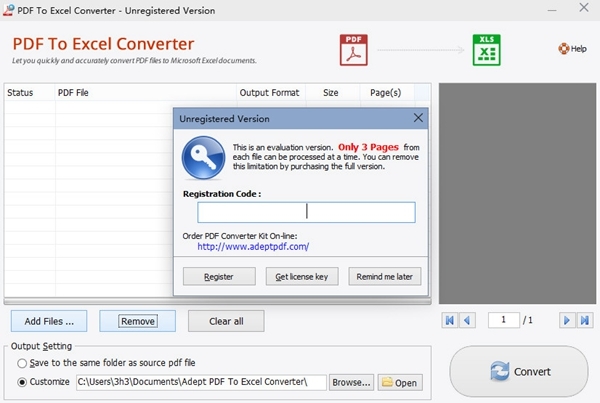The width and height of the screenshot is (600, 403).
Task: Click the application icon in title bar
Action: 8,10
